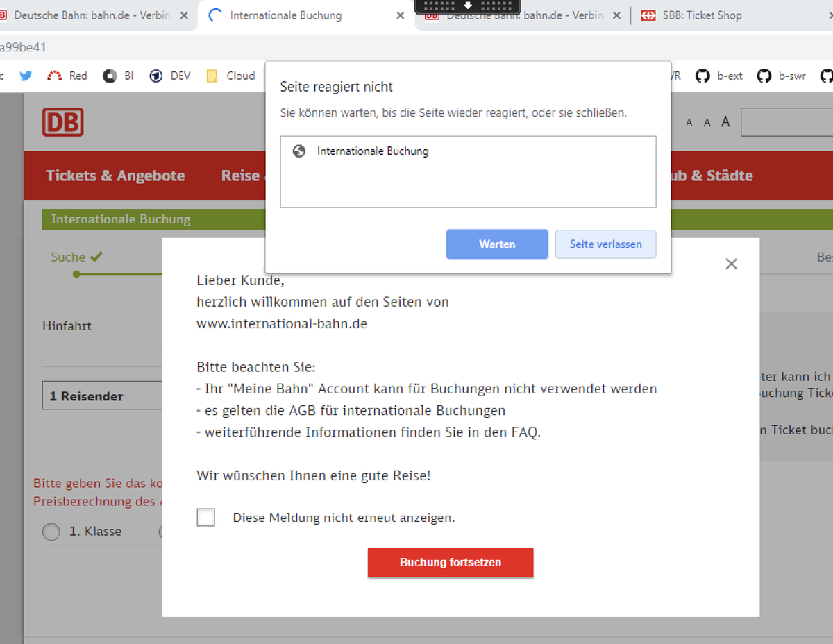Viewport: 833px width, 644px height.
Task: Open the Tickets & Angebote menu
Action: pyautogui.click(x=115, y=176)
